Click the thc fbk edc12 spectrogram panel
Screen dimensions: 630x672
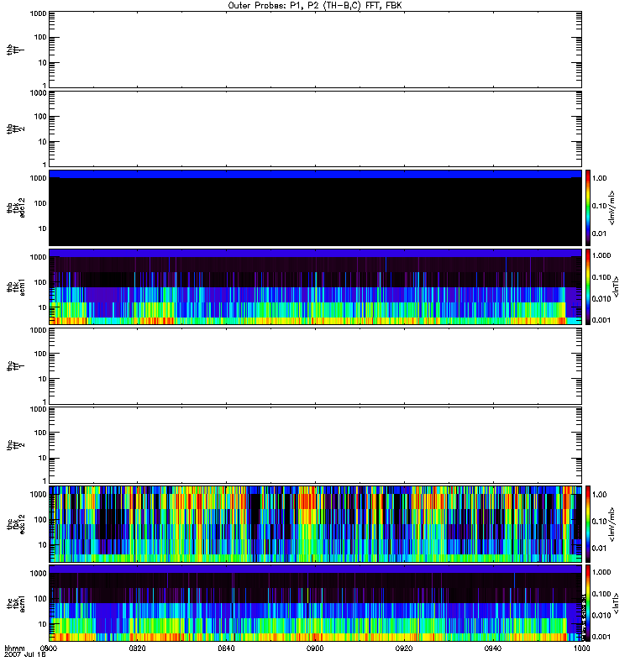coord(315,523)
